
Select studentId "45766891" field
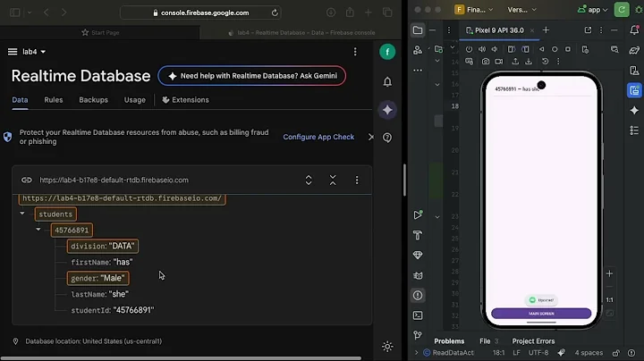coord(113,310)
